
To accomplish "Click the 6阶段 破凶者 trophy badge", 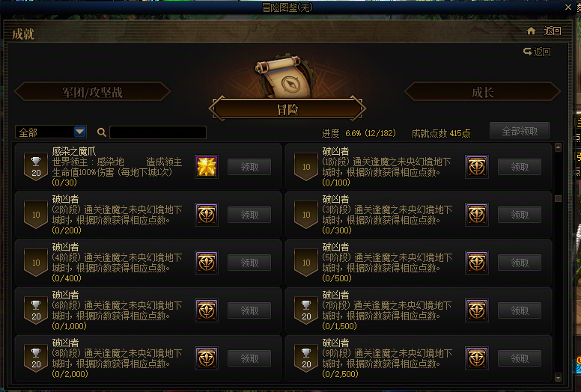I will pyautogui.click(x=36, y=310).
